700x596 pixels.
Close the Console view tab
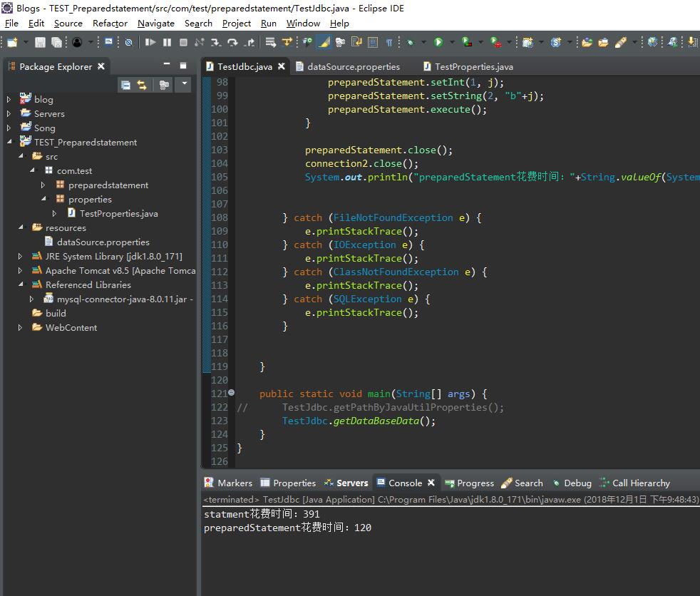[431, 483]
